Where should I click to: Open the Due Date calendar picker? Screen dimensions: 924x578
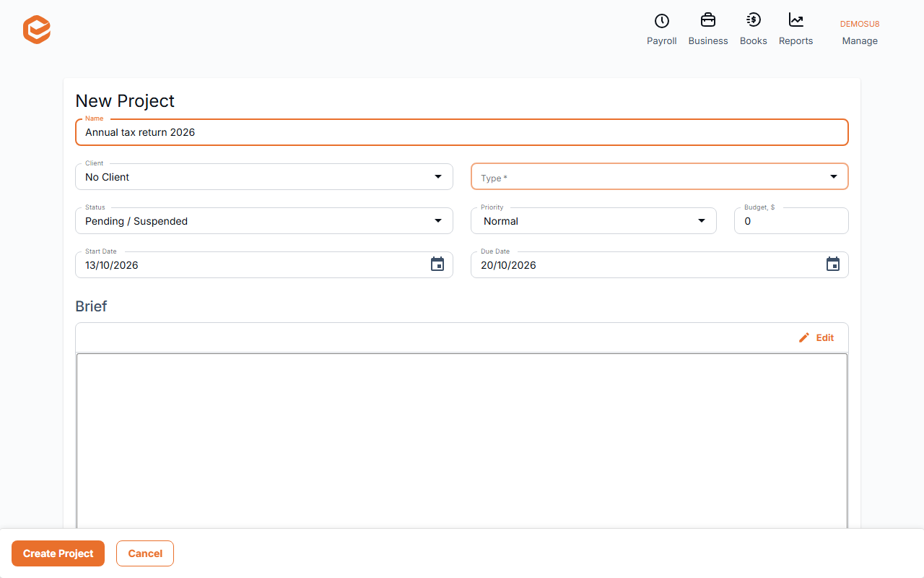(833, 264)
